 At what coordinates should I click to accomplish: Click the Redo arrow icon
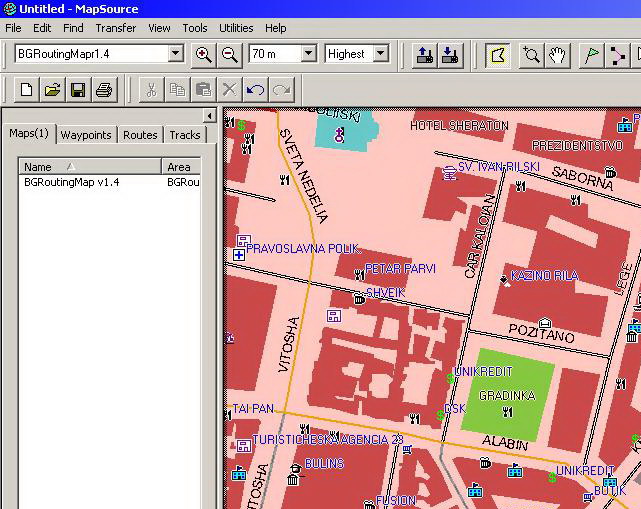(x=282, y=90)
